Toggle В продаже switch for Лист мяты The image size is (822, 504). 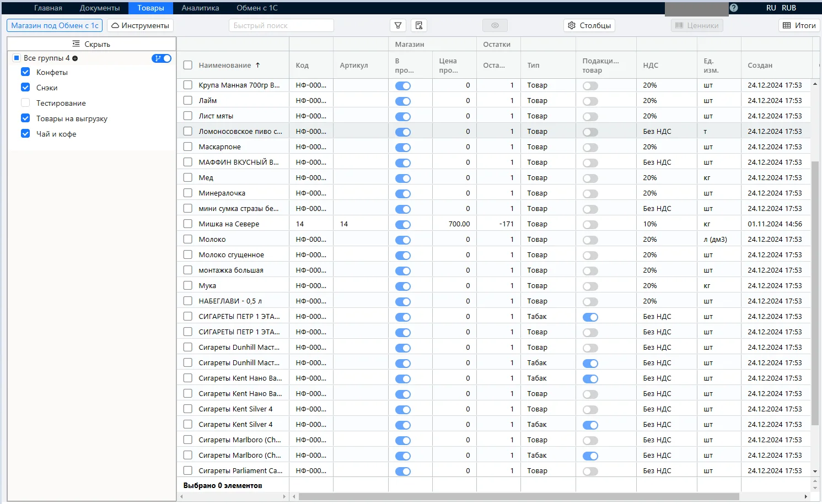tap(403, 117)
